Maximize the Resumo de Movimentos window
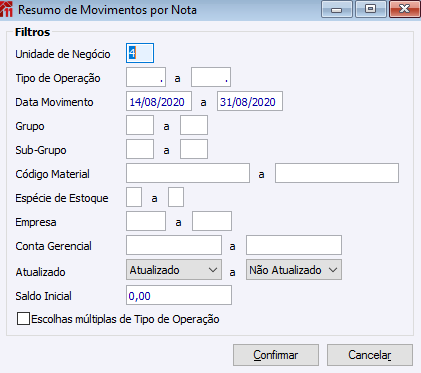 click(x=370, y=9)
